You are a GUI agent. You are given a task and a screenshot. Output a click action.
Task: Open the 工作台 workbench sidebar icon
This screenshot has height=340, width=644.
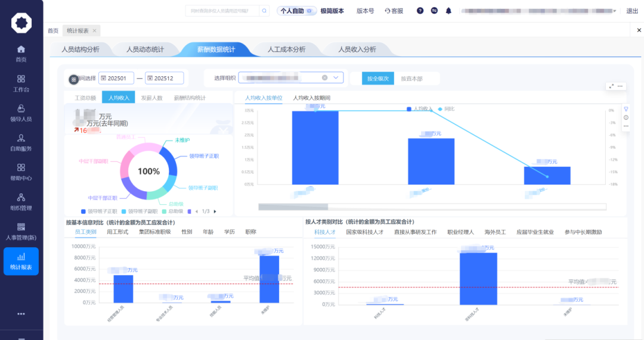click(21, 83)
